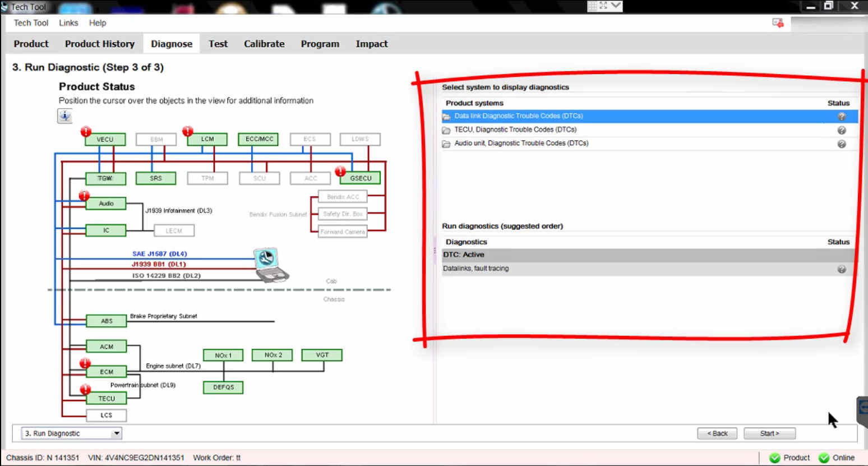The image size is (868, 466).
Task: Select the ECM control unit box
Action: [x=107, y=372]
